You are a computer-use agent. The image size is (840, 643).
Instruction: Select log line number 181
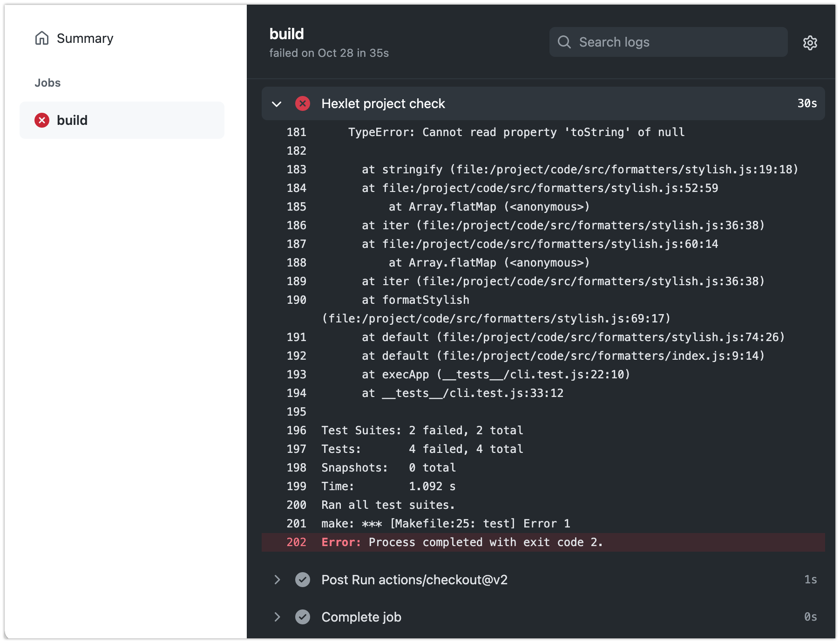click(296, 132)
